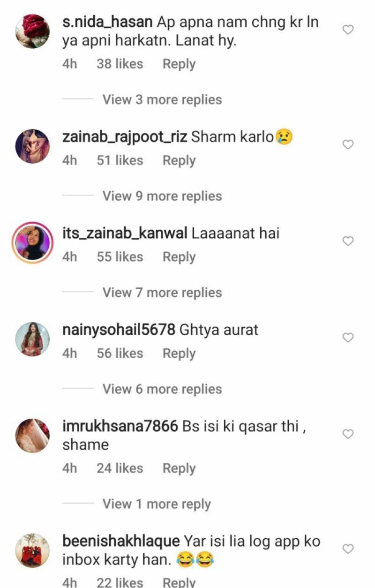375x588 pixels.
Task: Expand View 9 more replies
Action: (x=162, y=196)
